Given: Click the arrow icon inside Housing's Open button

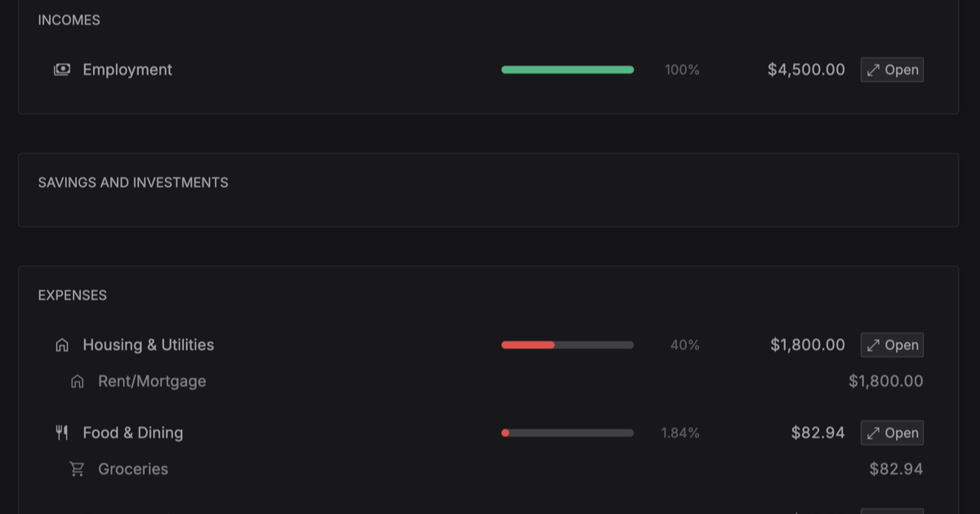Looking at the screenshot, I should point(874,344).
